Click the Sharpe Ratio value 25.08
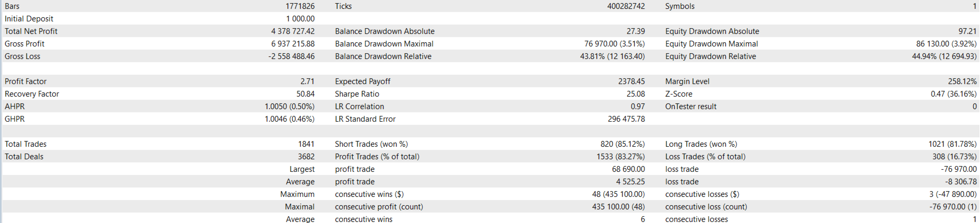 [x=636, y=94]
